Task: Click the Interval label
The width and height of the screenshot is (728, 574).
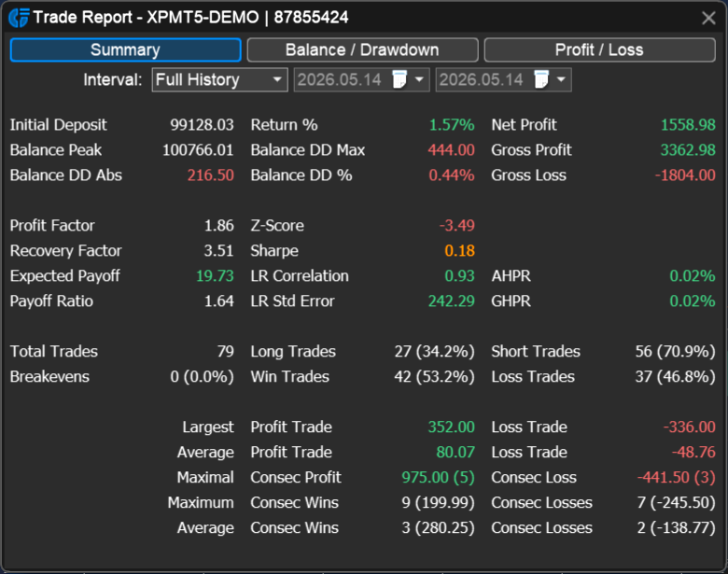Action: (113, 80)
